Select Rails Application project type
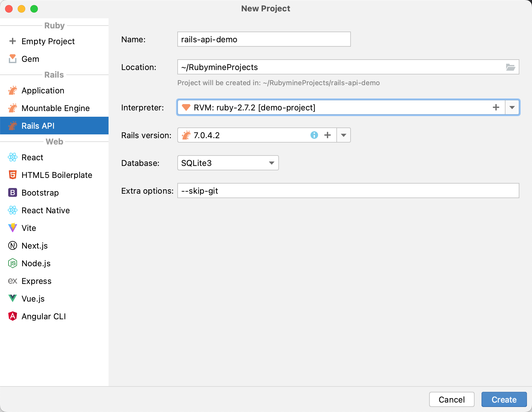Image resolution: width=532 pixels, height=412 pixels. pos(54,90)
